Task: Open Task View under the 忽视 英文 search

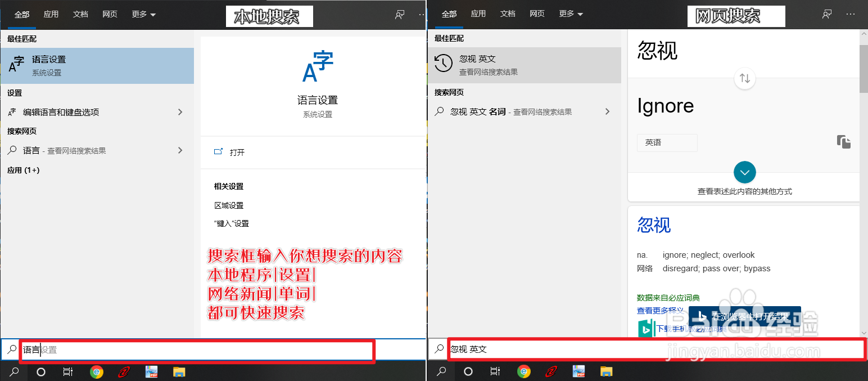Action: [495, 371]
